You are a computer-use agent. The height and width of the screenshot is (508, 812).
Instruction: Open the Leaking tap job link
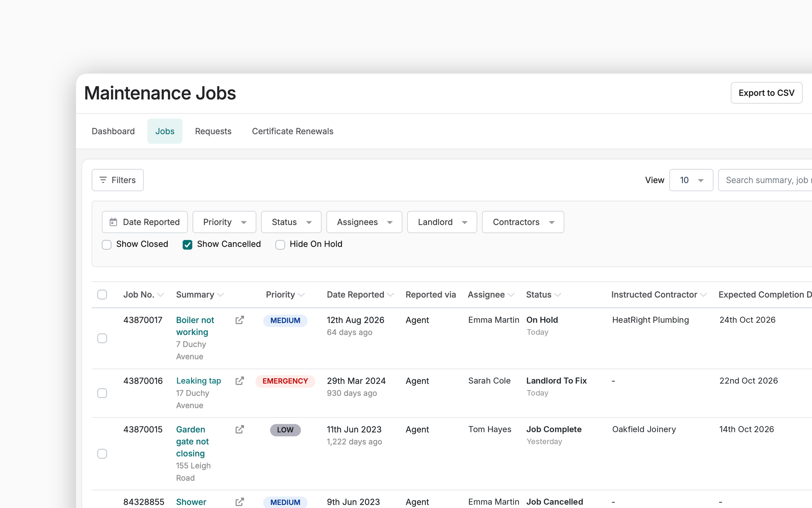click(199, 381)
